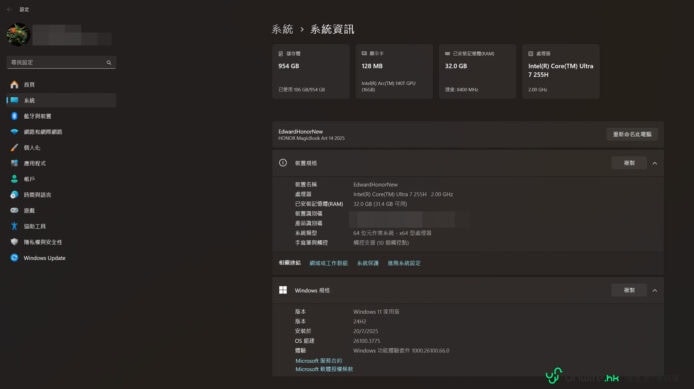
Task: Click the CPU icon on the processor card
Action: (531, 54)
